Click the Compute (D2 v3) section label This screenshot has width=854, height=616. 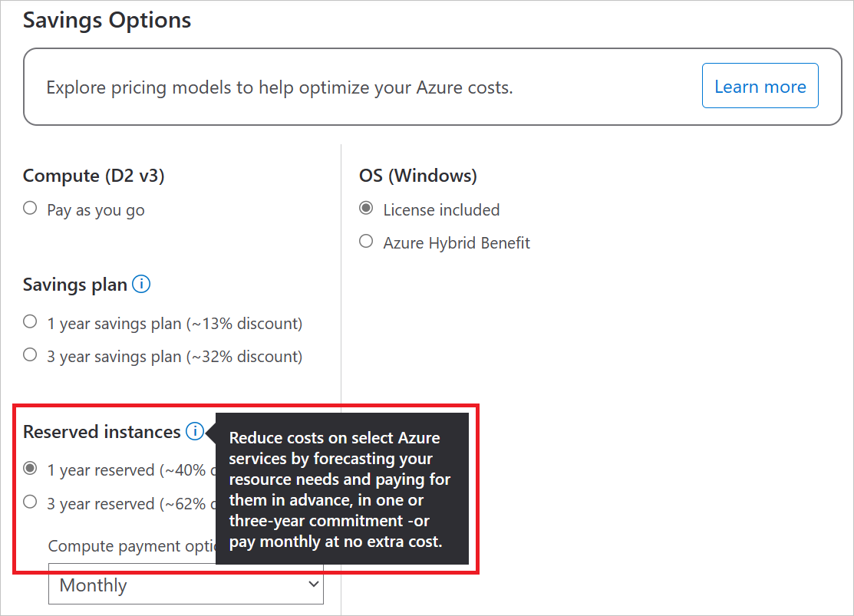[93, 175]
